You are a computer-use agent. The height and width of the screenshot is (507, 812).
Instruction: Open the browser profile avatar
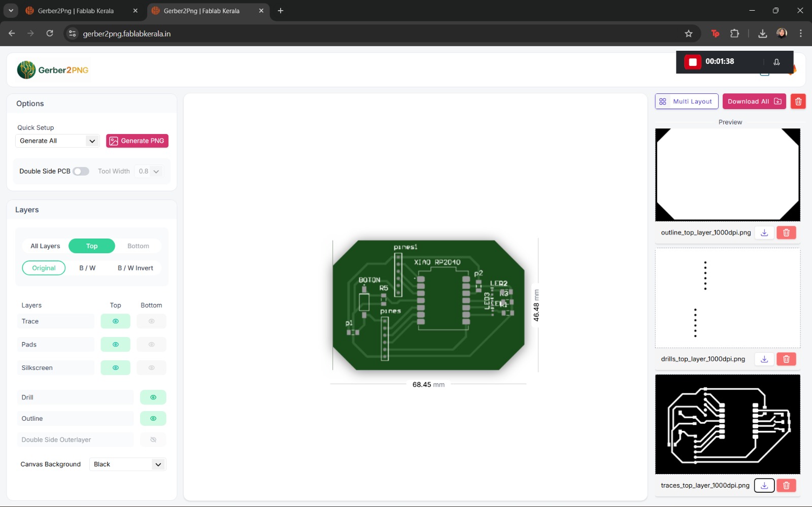click(x=782, y=33)
